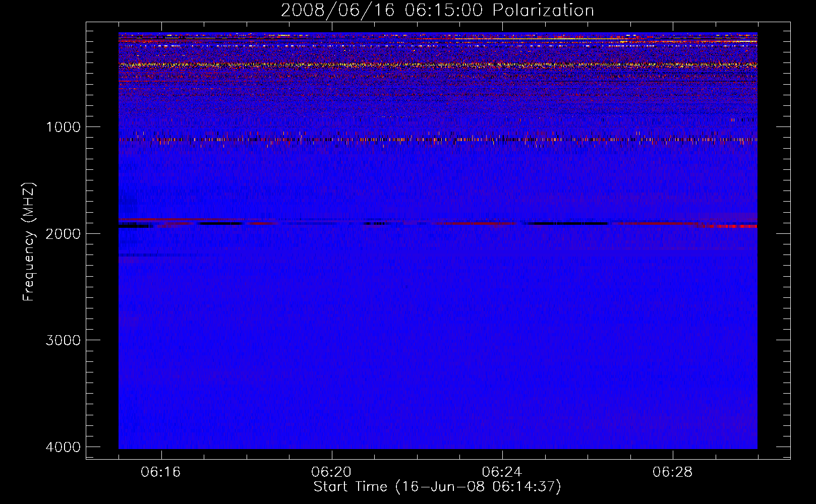Click the 06:24 time tick label

[502, 472]
